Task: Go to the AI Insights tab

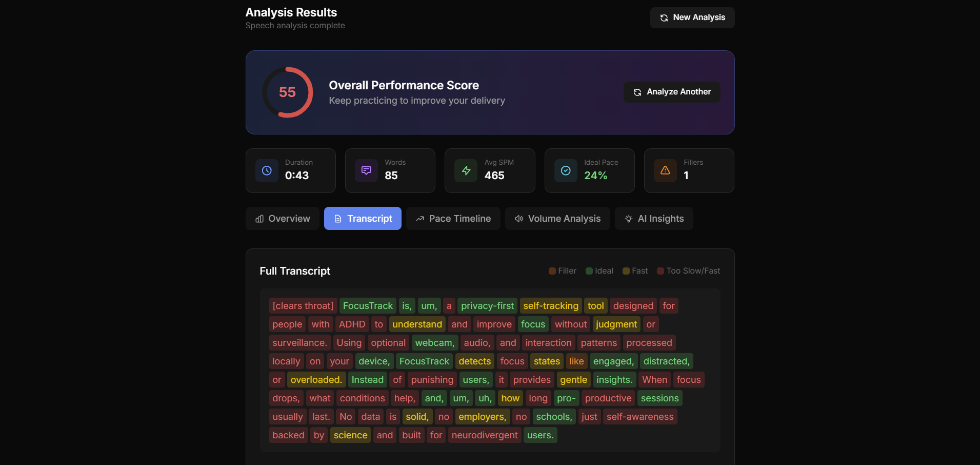Action: tap(654, 219)
